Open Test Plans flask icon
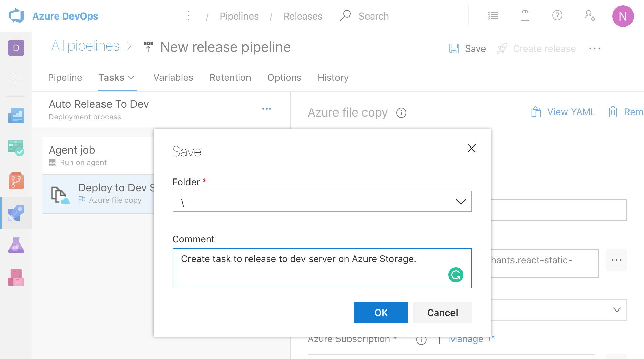 (16, 245)
